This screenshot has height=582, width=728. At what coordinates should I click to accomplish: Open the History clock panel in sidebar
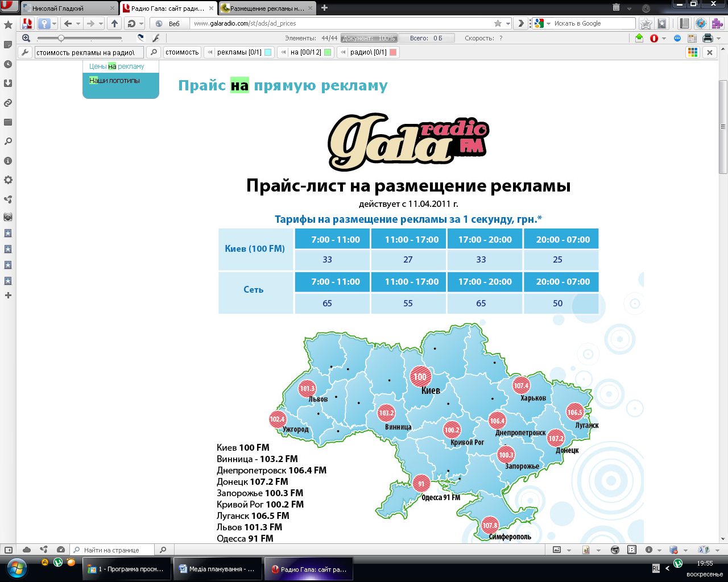point(8,64)
